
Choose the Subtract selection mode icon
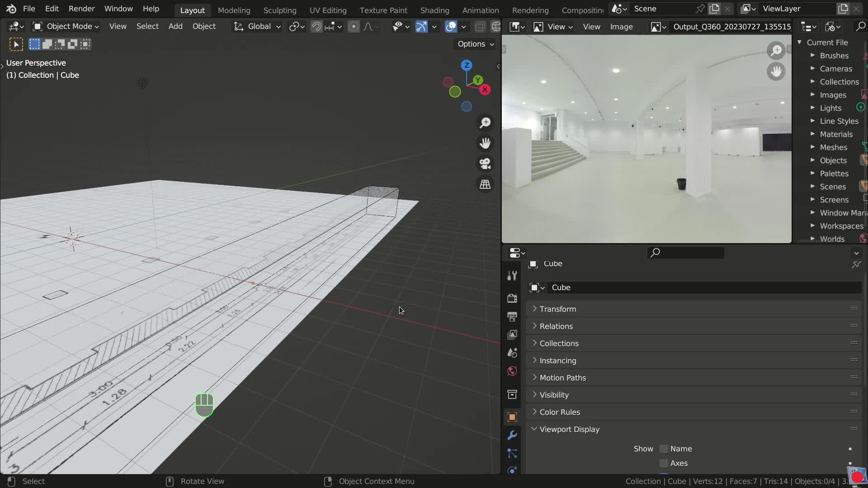pos(60,44)
